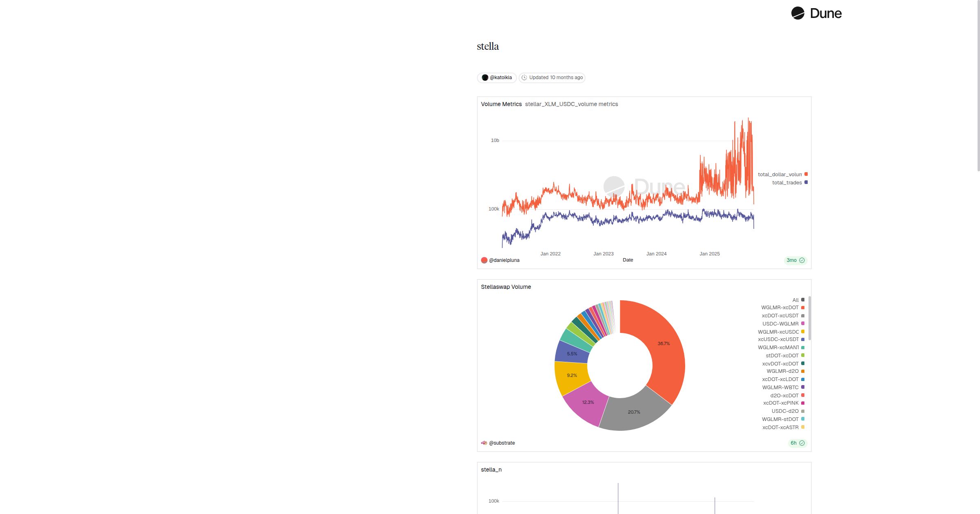Click the clock icon beside Updated

(524, 78)
